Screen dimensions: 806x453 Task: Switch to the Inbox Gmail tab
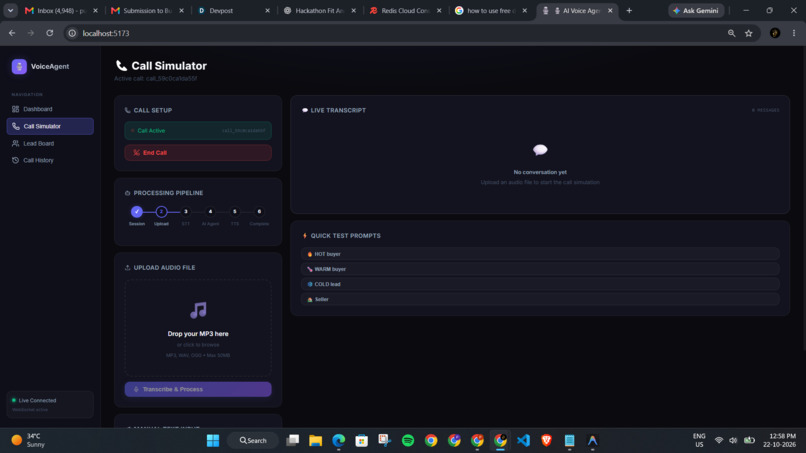coord(61,10)
